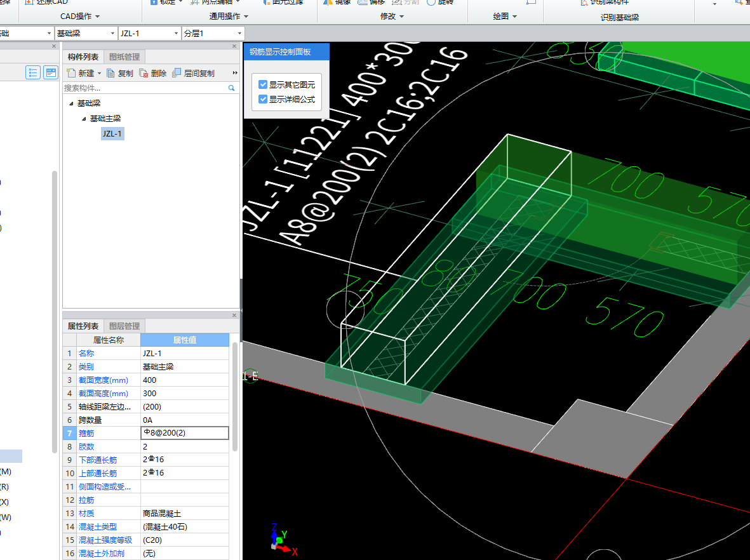
Task: Click the property list vertical scrollbar
Action: [234, 396]
